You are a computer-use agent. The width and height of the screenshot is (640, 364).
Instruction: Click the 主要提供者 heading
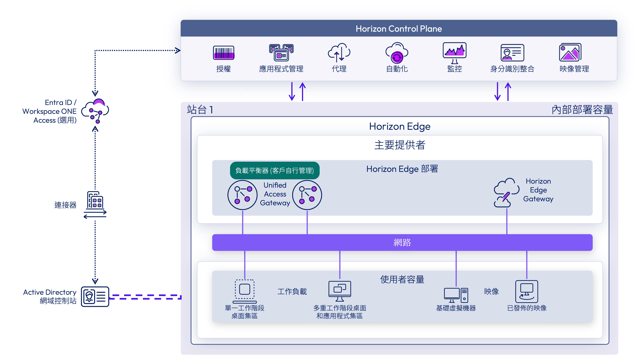[x=400, y=145]
